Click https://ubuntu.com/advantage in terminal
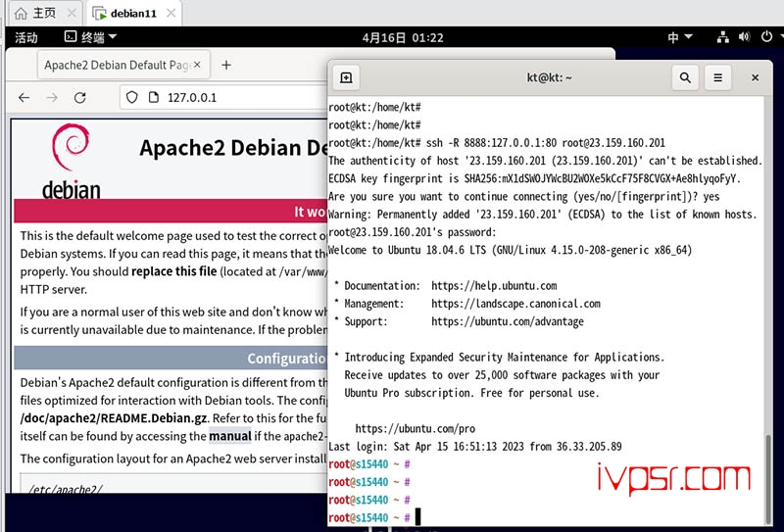Image resolution: width=784 pixels, height=532 pixels. 507,321
